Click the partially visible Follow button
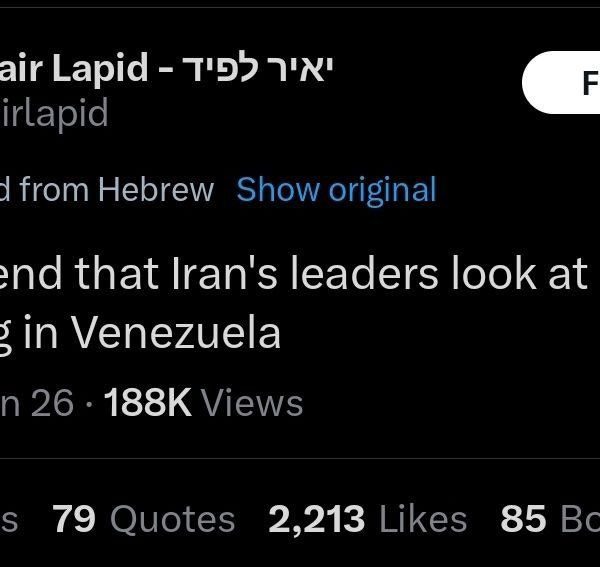Viewport: 600px width, 567px height. coord(565,84)
